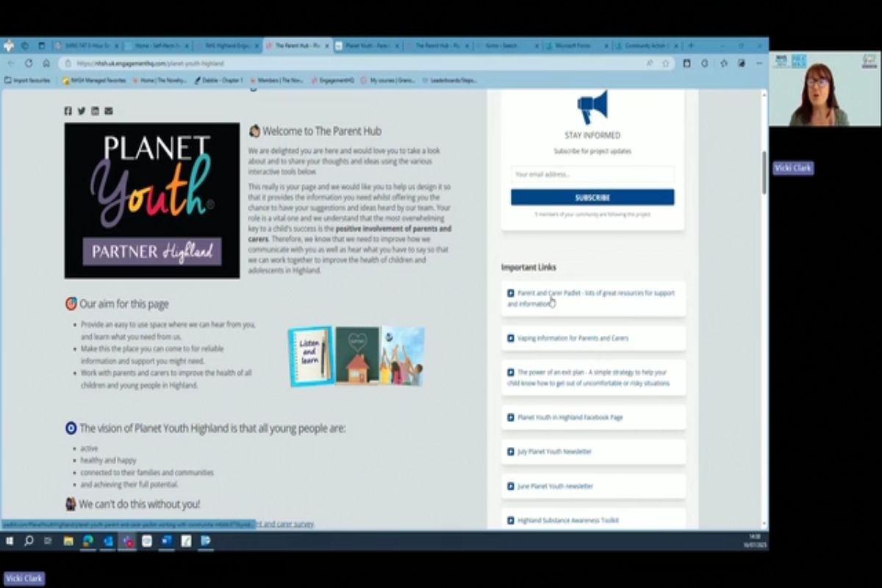
Task: Open the EngagementHQ bookmark
Action: pos(334,80)
